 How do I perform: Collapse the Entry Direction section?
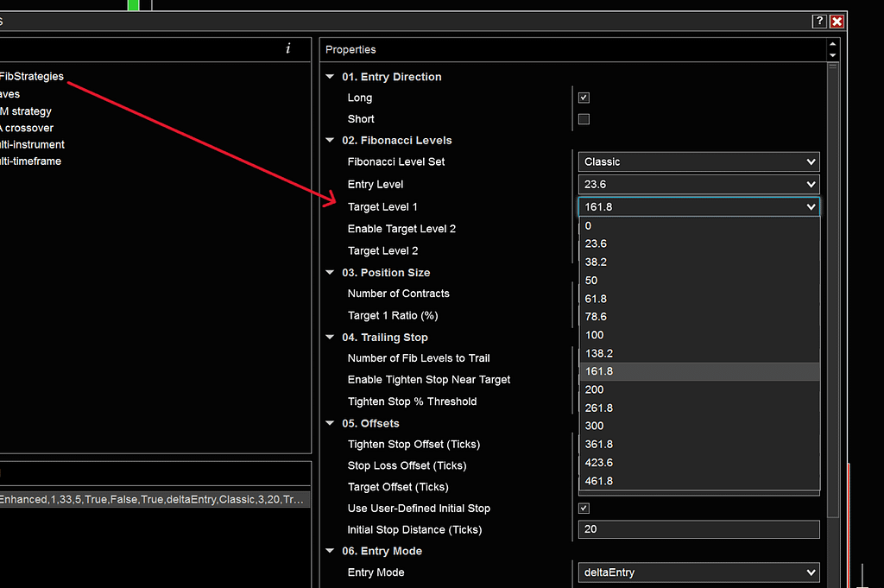[330, 76]
